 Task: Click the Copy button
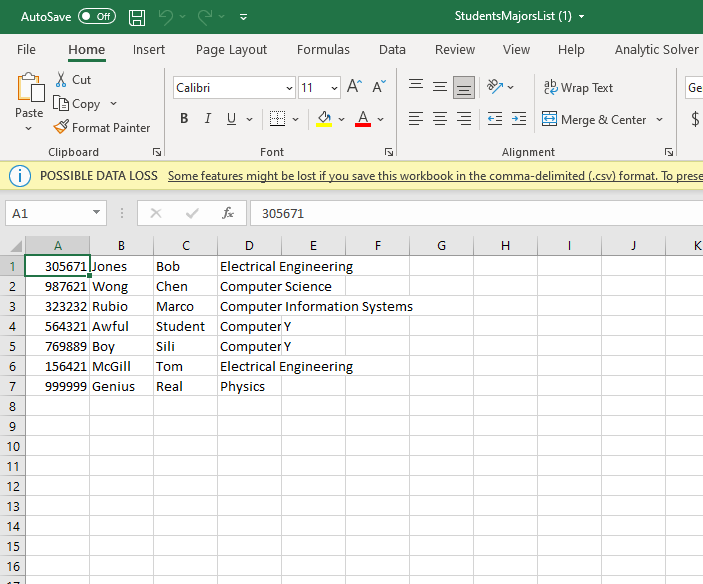(x=77, y=104)
